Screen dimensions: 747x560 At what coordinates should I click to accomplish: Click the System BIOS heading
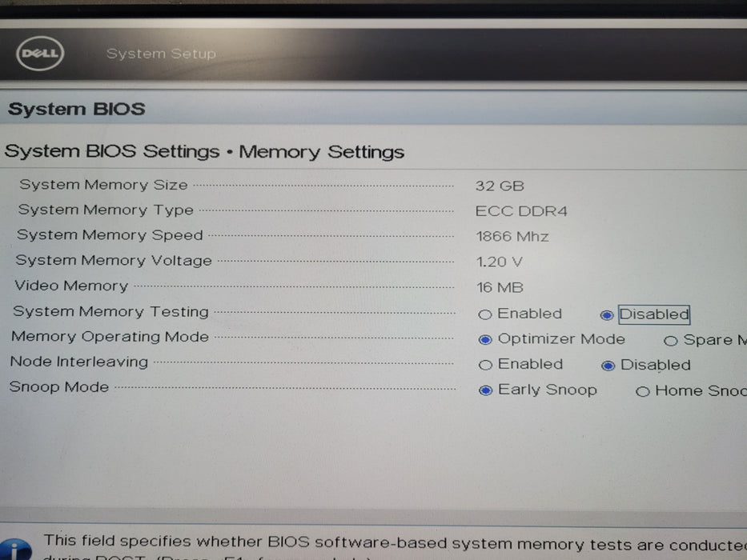(77, 109)
